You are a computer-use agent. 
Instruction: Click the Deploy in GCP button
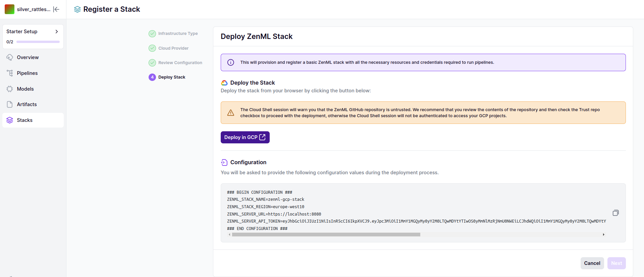coord(245,137)
